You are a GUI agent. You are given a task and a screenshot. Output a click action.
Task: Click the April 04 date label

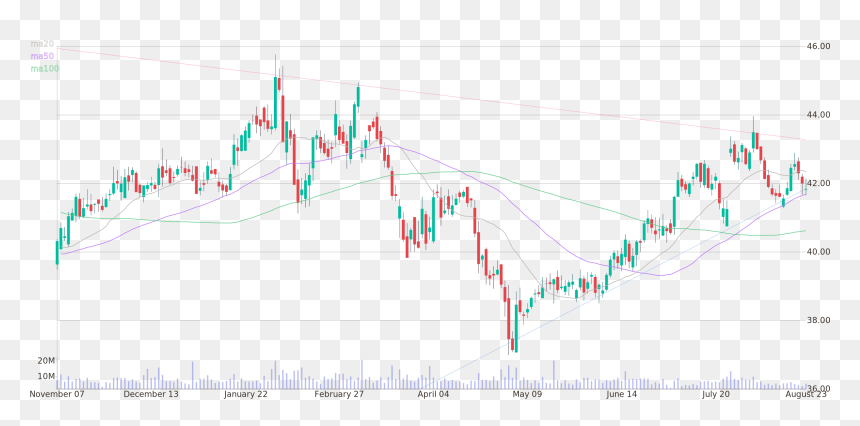pos(434,394)
